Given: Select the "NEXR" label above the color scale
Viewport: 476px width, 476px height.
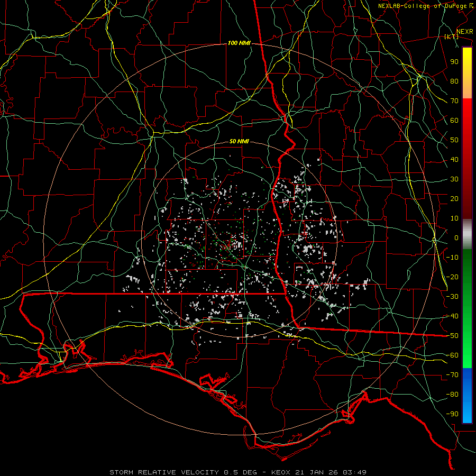Looking at the screenshot, I should point(464,32).
